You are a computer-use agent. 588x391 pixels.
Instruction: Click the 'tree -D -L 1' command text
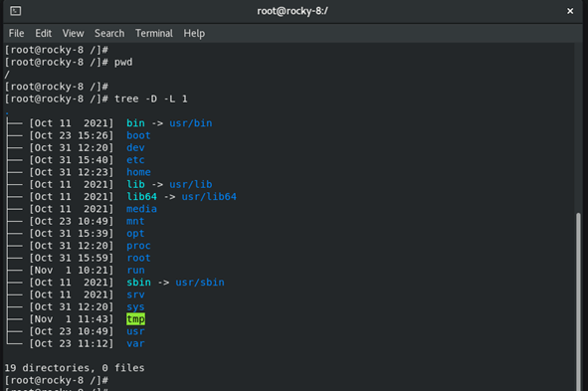point(151,98)
